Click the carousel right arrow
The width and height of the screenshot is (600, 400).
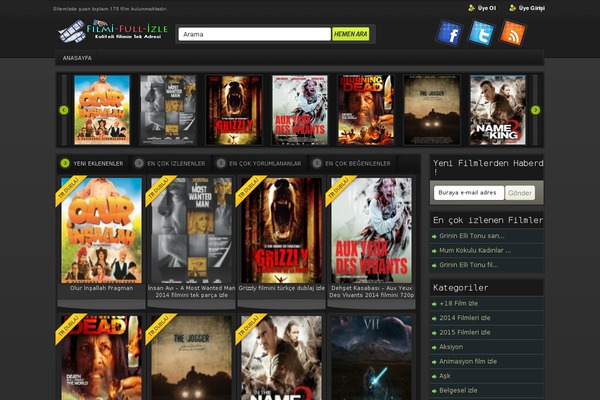tap(535, 110)
